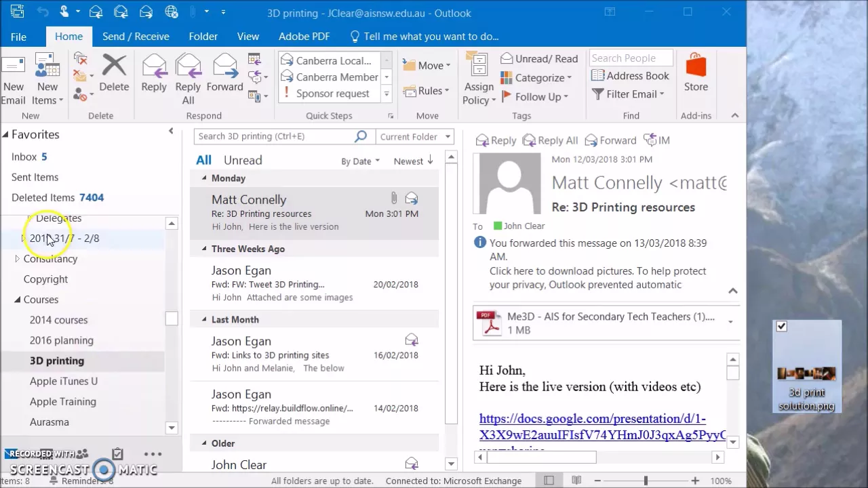
Task: Click the three dots navigation options
Action: [153, 454]
